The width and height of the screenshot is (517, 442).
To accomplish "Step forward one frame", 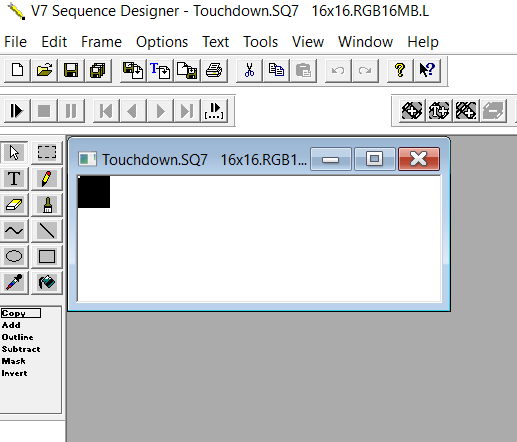I will coord(160,111).
